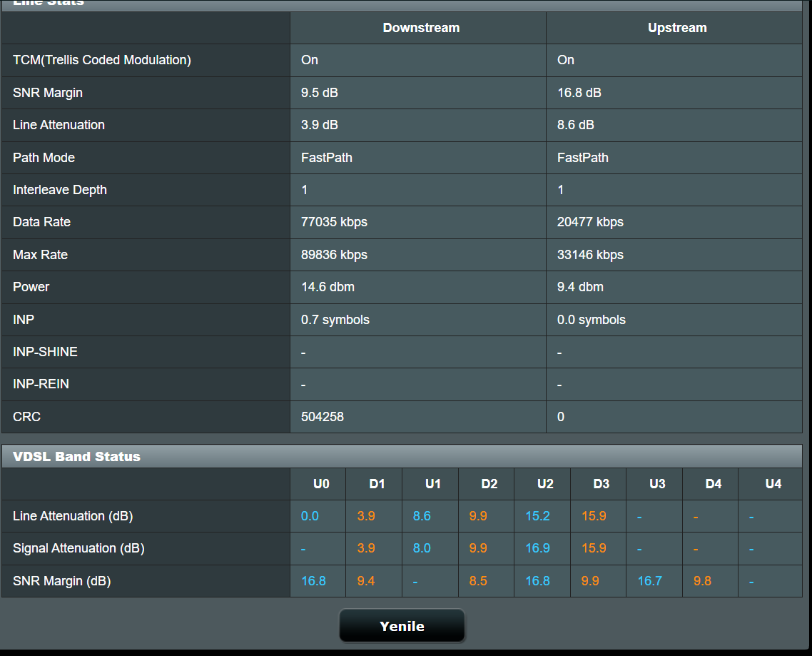Viewport: 812px width, 656px height.
Task: Click upstream Line Attenuation 8.6 dB
Action: pyautogui.click(x=575, y=125)
